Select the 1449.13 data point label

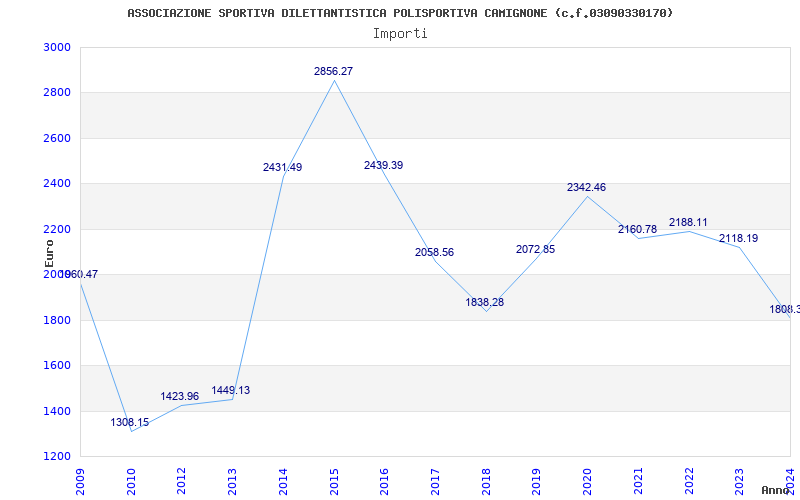(231, 391)
